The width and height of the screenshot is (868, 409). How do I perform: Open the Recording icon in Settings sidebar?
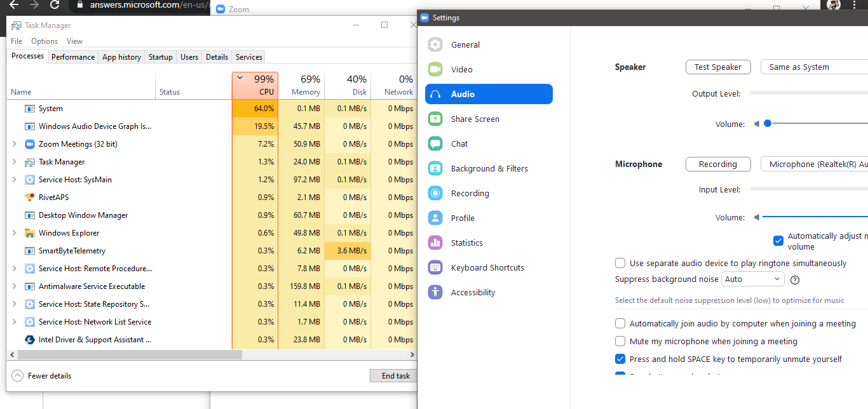(435, 193)
